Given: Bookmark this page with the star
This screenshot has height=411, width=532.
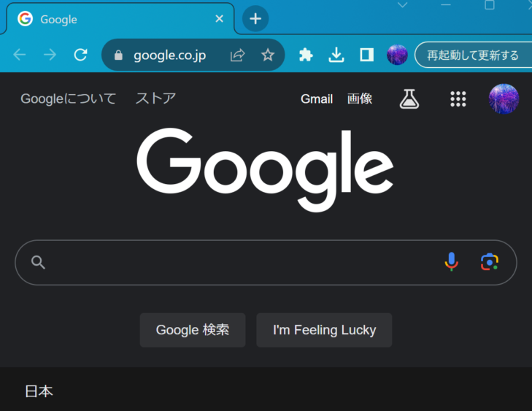Looking at the screenshot, I should (268, 55).
